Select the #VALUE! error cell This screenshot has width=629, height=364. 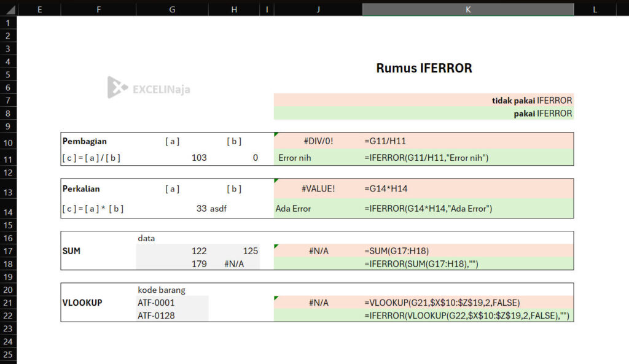click(x=318, y=189)
